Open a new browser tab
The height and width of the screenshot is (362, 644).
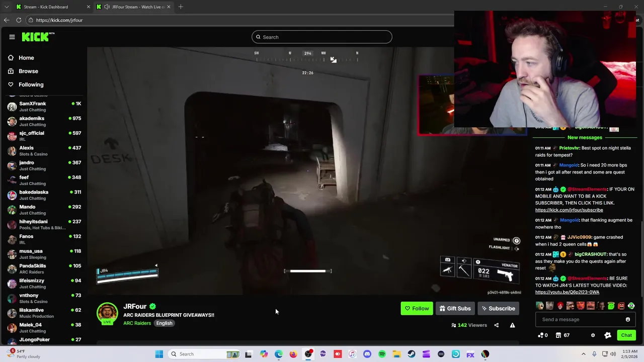pyautogui.click(x=181, y=7)
